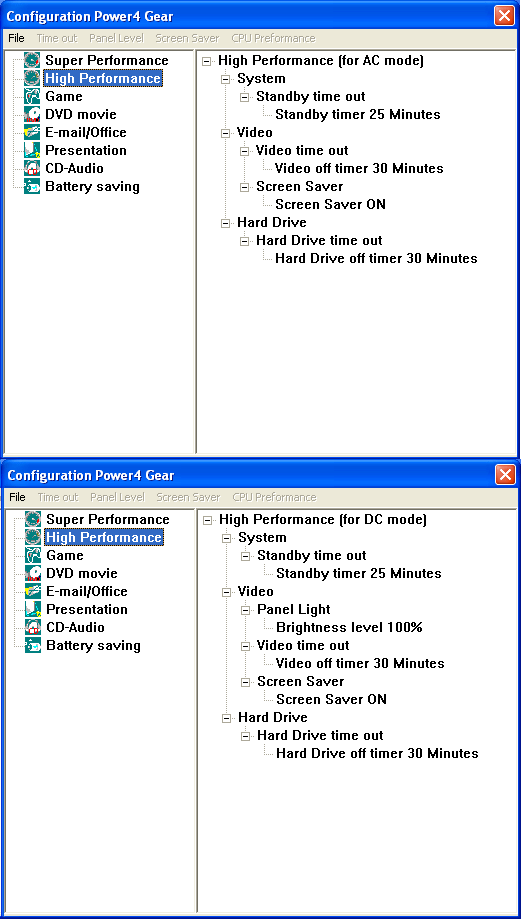Collapse Standby time out in AC mode tree
Viewport: 521px width, 920px height.
245,97
